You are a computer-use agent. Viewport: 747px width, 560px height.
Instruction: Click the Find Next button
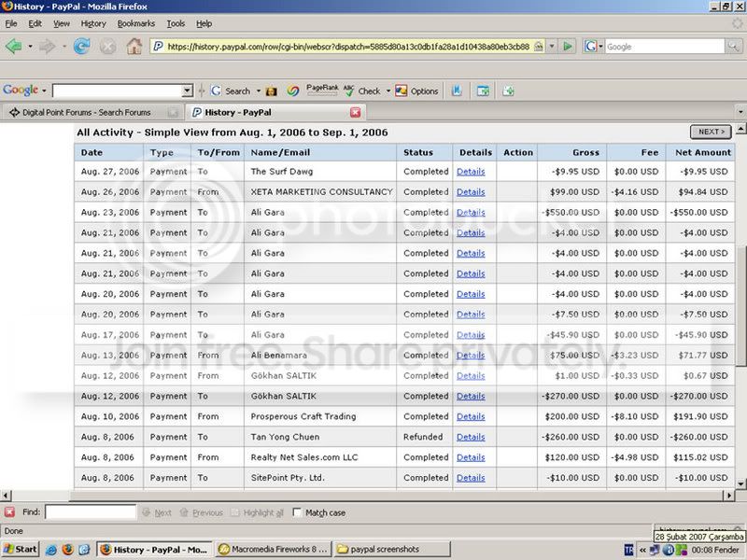[x=157, y=512]
